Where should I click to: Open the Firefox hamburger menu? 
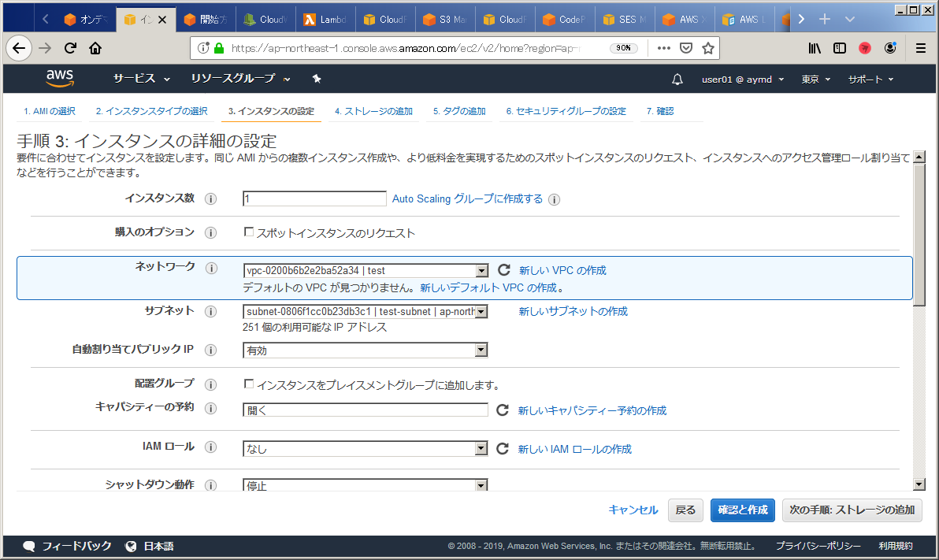click(x=920, y=48)
